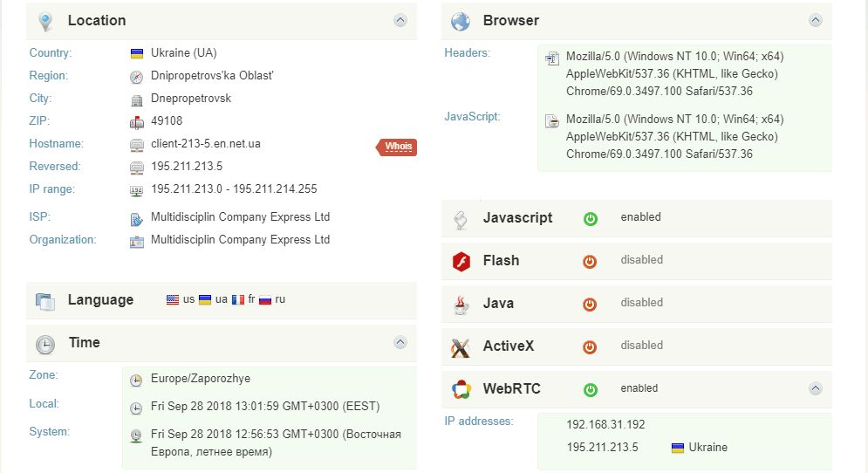Screen dimensions: 868x473
Task: Collapse the Location section
Action: tap(400, 20)
